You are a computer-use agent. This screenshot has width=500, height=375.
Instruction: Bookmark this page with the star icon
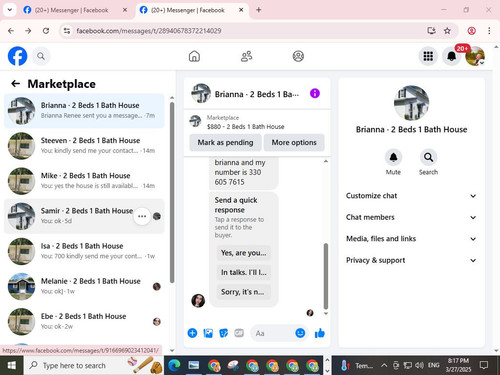(x=447, y=31)
